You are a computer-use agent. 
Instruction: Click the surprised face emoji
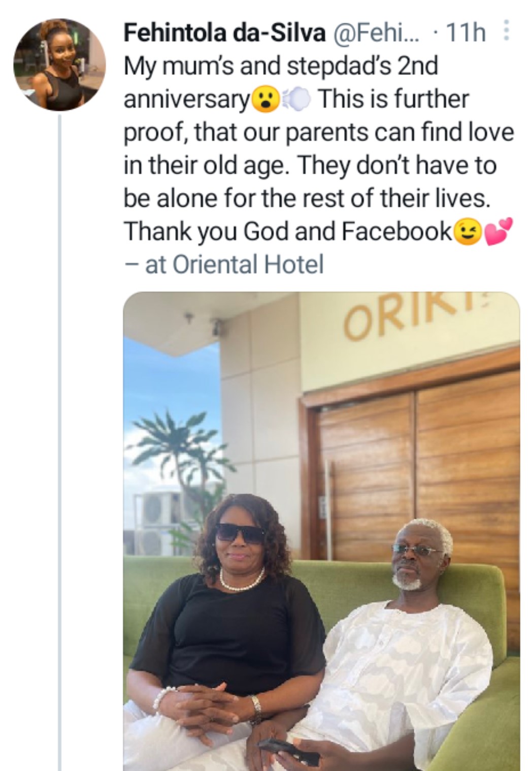point(265,100)
